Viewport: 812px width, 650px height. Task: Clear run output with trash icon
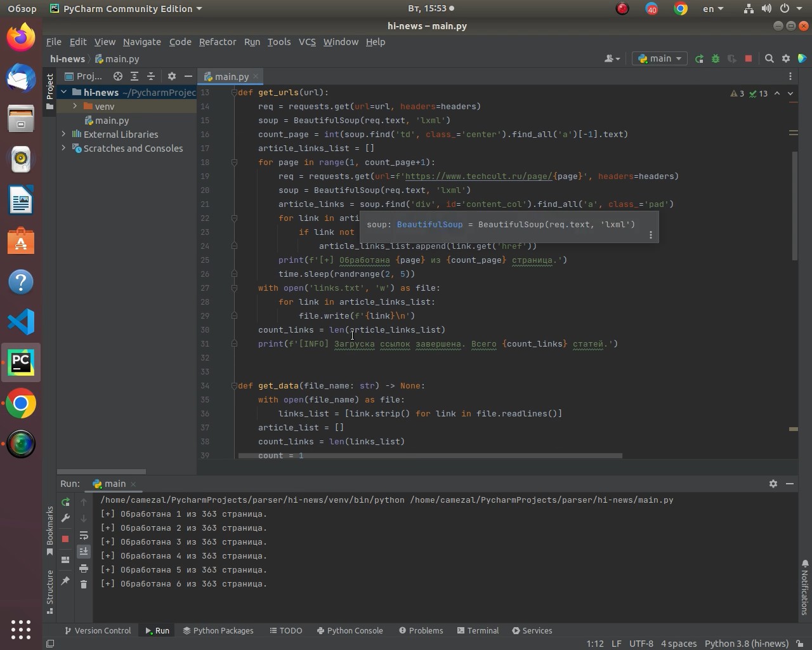coord(84,584)
